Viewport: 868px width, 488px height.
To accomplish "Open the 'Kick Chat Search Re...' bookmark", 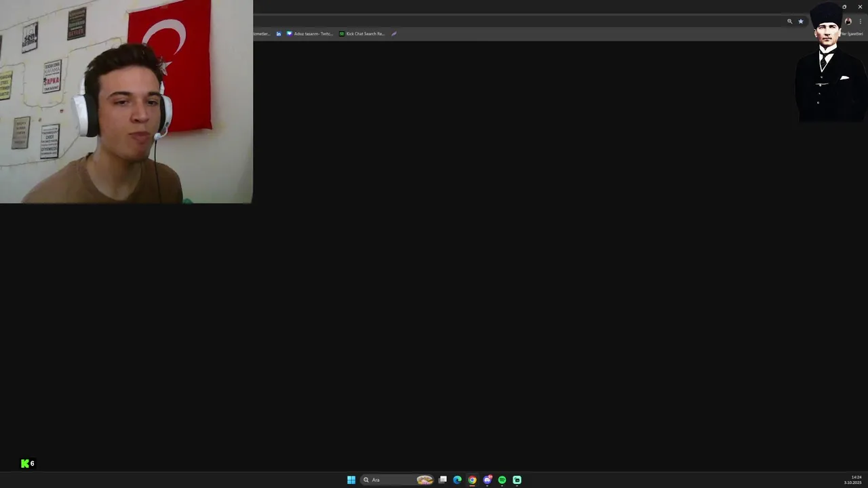I will pyautogui.click(x=362, y=33).
